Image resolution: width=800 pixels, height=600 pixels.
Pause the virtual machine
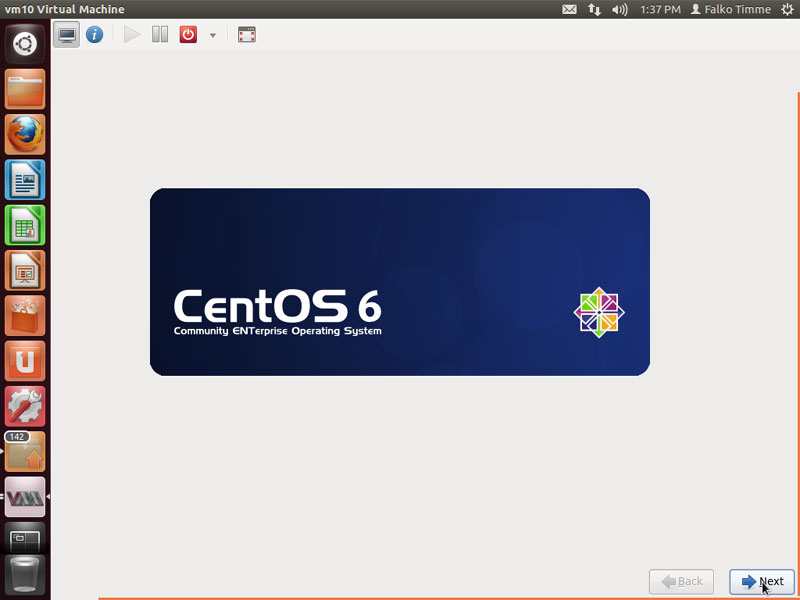point(160,35)
